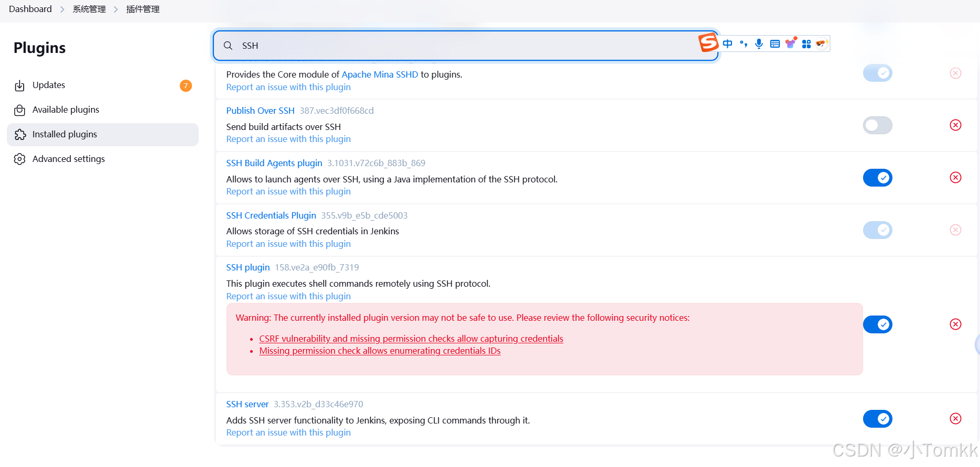Enable the Publish Over SSH plugin toggle
The height and width of the screenshot is (467, 980).
tap(877, 125)
